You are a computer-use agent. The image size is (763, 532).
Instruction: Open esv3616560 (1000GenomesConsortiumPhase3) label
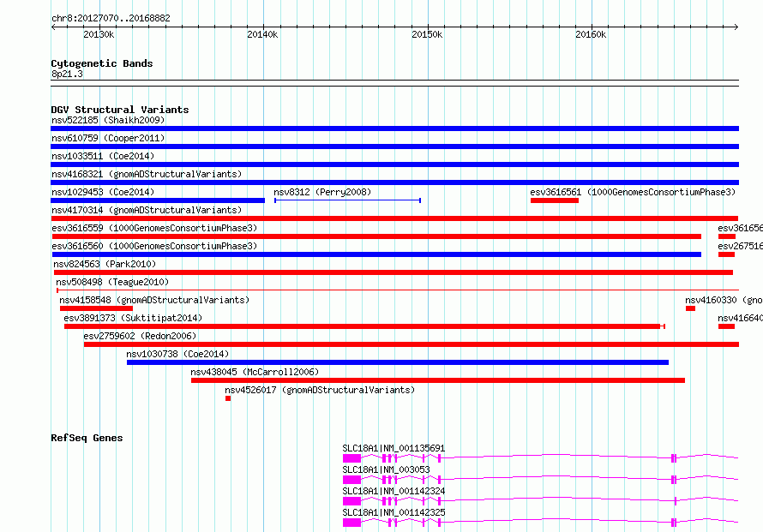tap(154, 246)
